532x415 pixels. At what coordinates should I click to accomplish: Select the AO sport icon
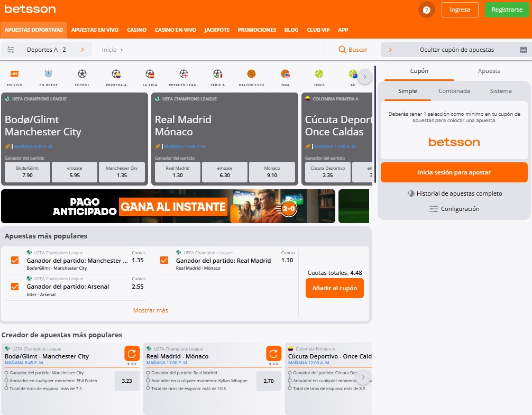click(353, 73)
